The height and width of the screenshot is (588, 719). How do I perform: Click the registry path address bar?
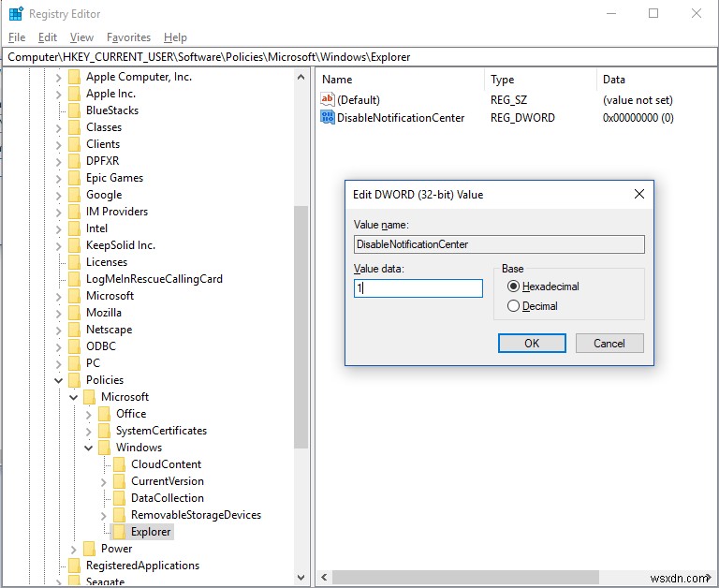coord(359,57)
